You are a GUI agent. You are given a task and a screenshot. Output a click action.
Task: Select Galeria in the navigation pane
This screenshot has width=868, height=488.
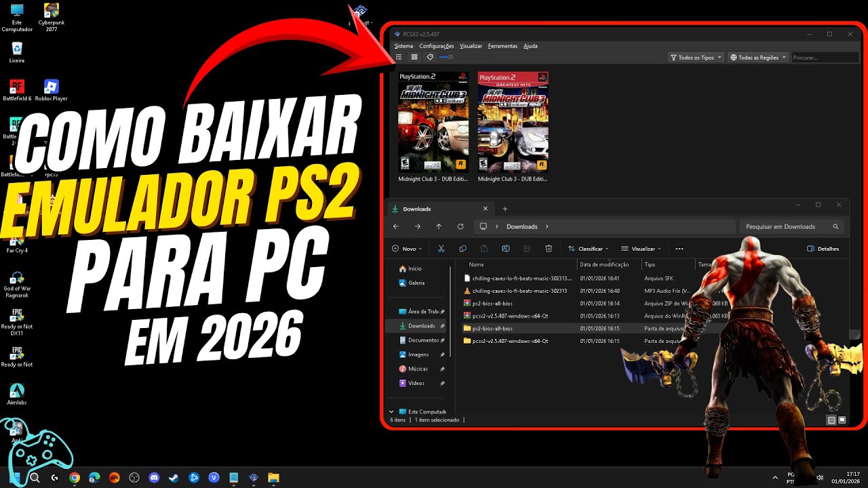[x=416, y=283]
